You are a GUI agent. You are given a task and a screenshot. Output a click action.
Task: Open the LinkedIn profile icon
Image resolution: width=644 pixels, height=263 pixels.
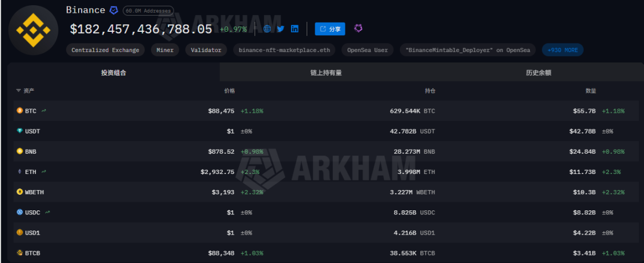[295, 29]
